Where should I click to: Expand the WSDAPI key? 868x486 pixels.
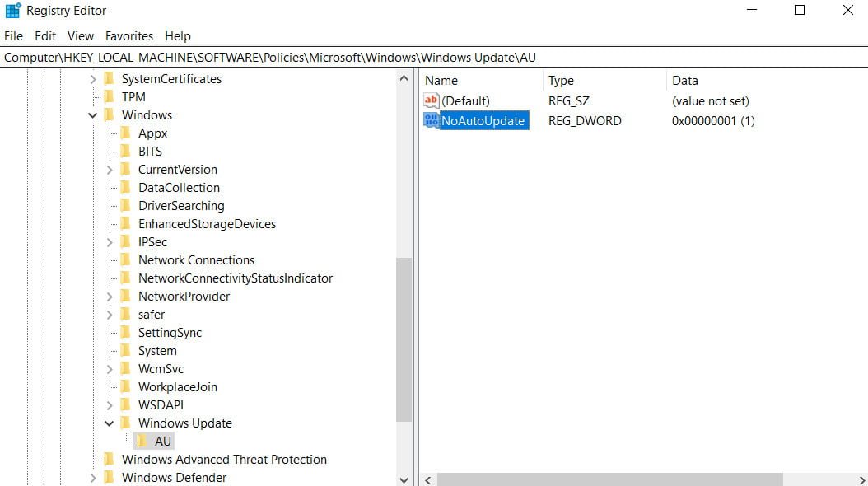tap(110, 406)
